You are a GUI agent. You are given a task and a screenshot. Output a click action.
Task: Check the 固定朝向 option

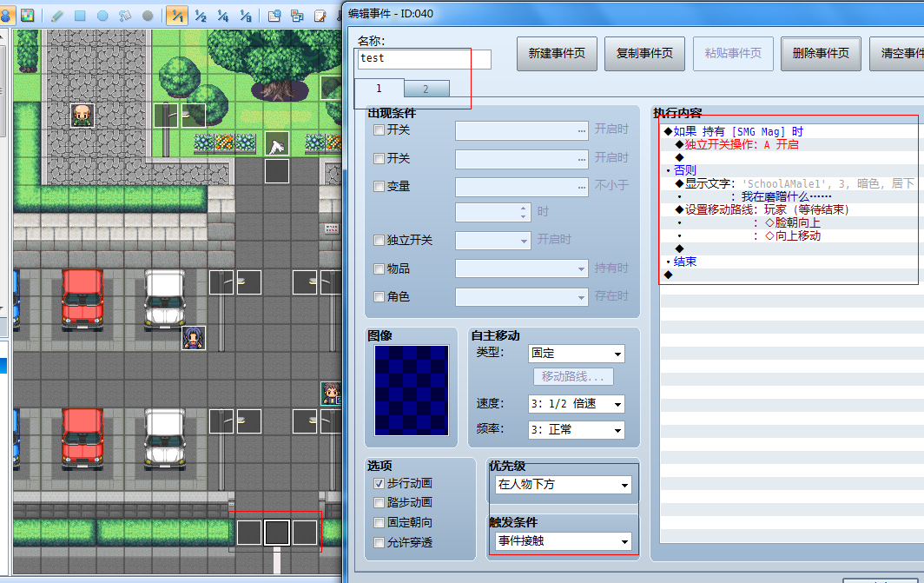[379, 523]
